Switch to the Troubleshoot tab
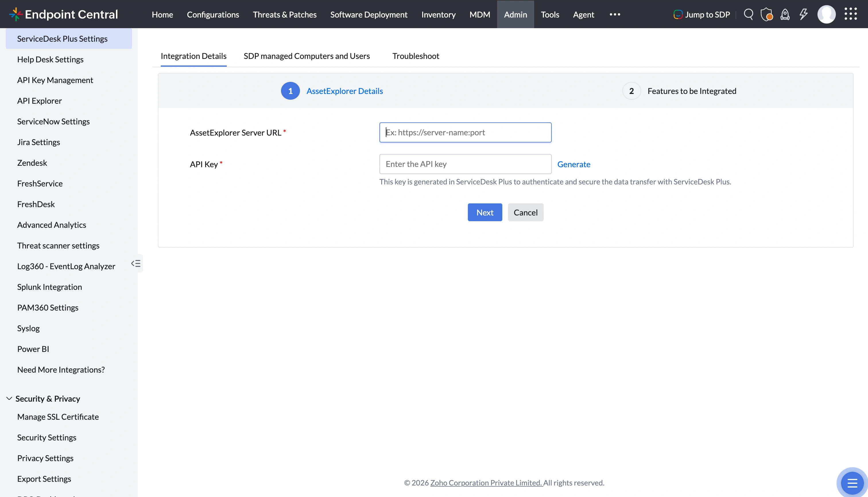The width and height of the screenshot is (868, 497). pos(415,56)
